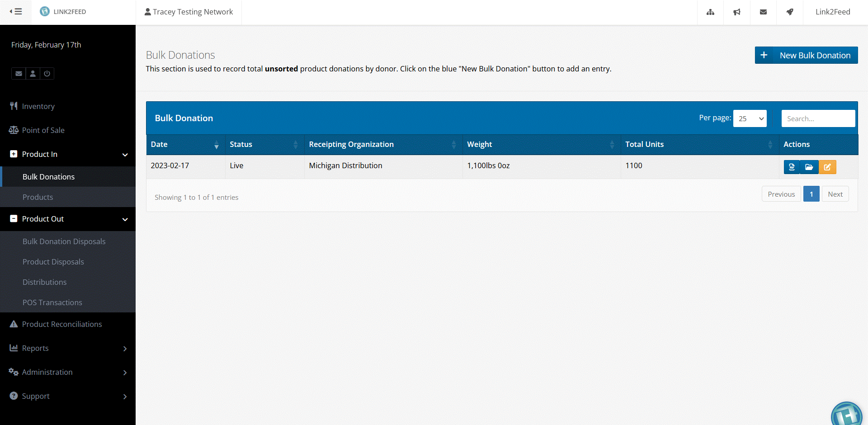Open the megaphone announcements icon

[x=737, y=12]
